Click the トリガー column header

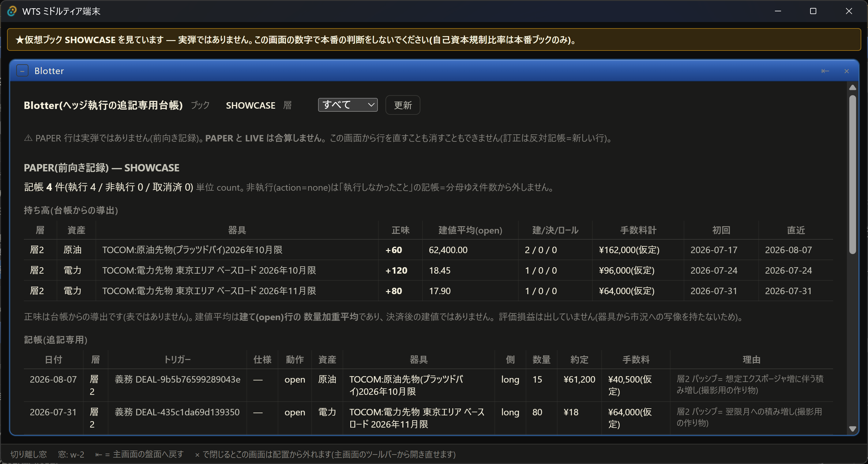(x=177, y=360)
